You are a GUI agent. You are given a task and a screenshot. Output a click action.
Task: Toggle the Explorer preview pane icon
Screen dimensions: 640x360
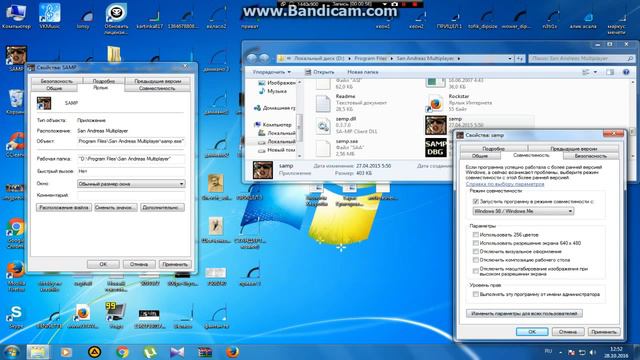click(x=610, y=72)
